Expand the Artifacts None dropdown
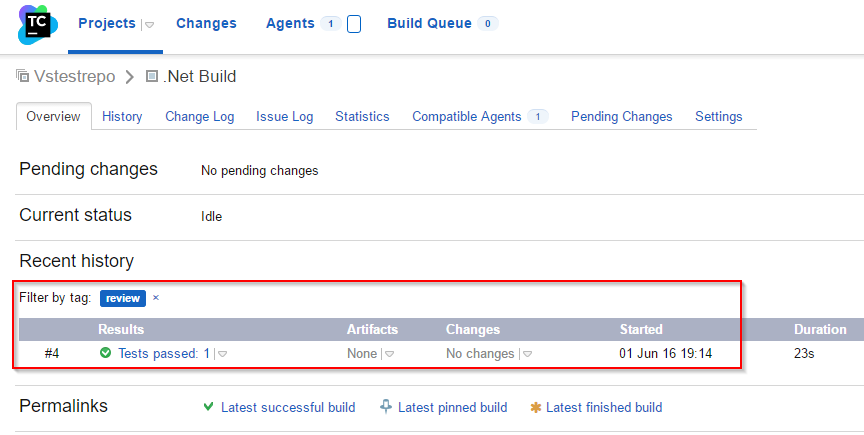The image size is (864, 435). point(390,354)
